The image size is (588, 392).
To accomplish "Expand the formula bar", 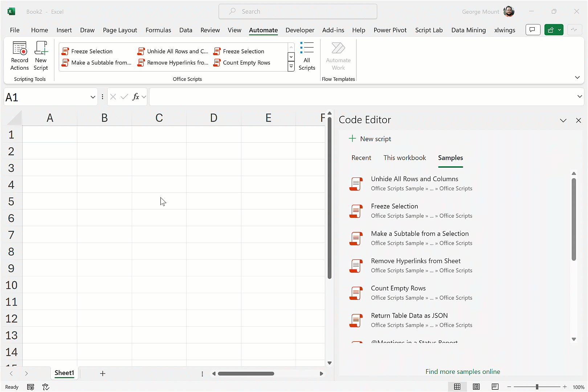I will click(x=579, y=97).
